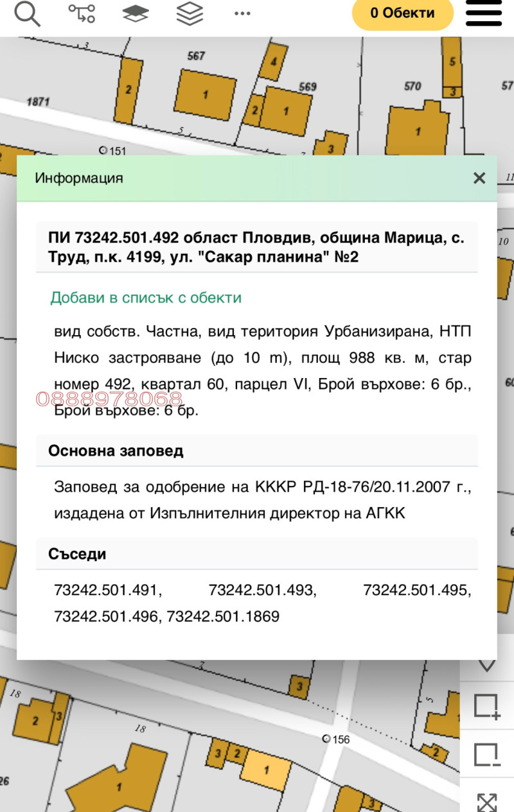Click the yellow "0 Обекти" button

(402, 13)
